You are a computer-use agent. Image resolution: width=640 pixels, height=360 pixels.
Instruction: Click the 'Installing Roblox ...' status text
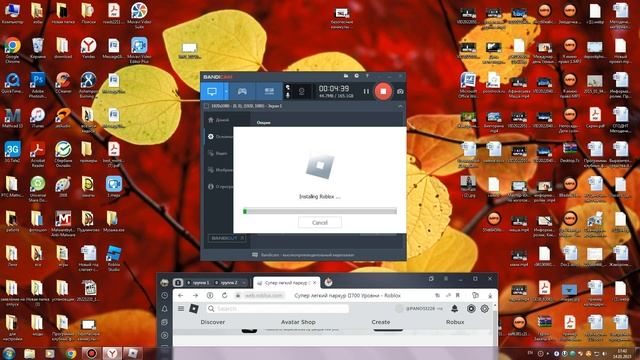pos(320,196)
